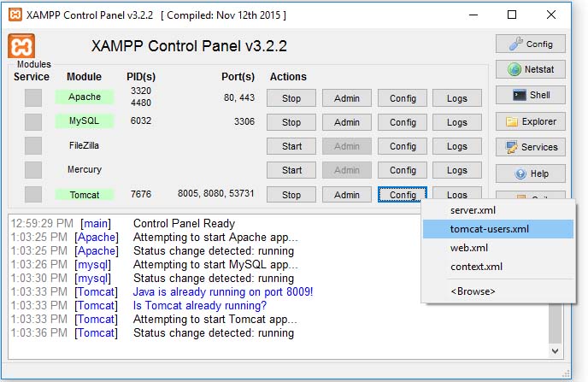Maximize the XAMPP Control Panel window
The width and height of the screenshot is (588, 382).
[x=512, y=15]
